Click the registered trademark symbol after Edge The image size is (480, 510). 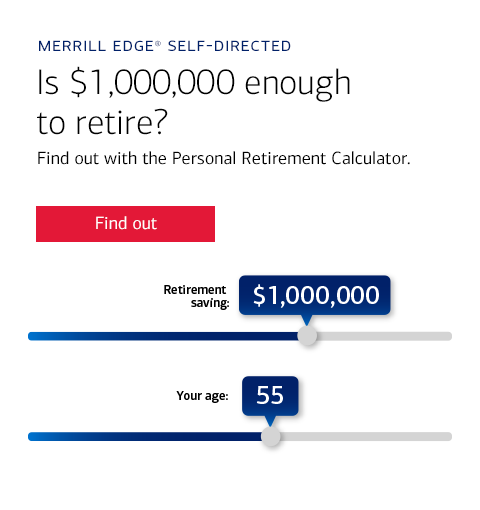(158, 44)
